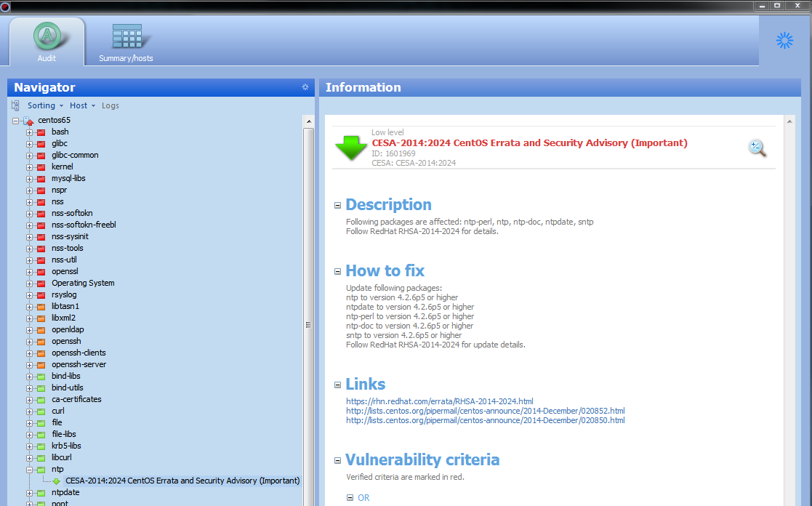
Task: Click Navigator scrollbar up arrow
Action: click(x=309, y=121)
